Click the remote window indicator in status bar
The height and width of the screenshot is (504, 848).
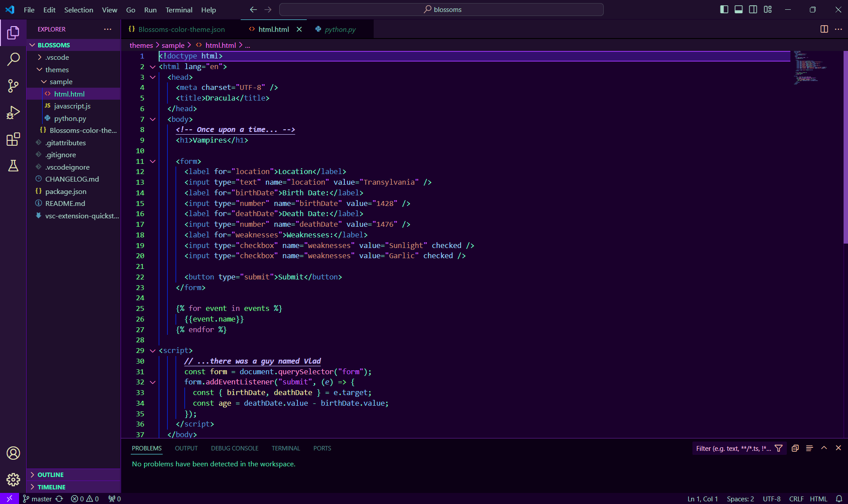click(x=9, y=499)
